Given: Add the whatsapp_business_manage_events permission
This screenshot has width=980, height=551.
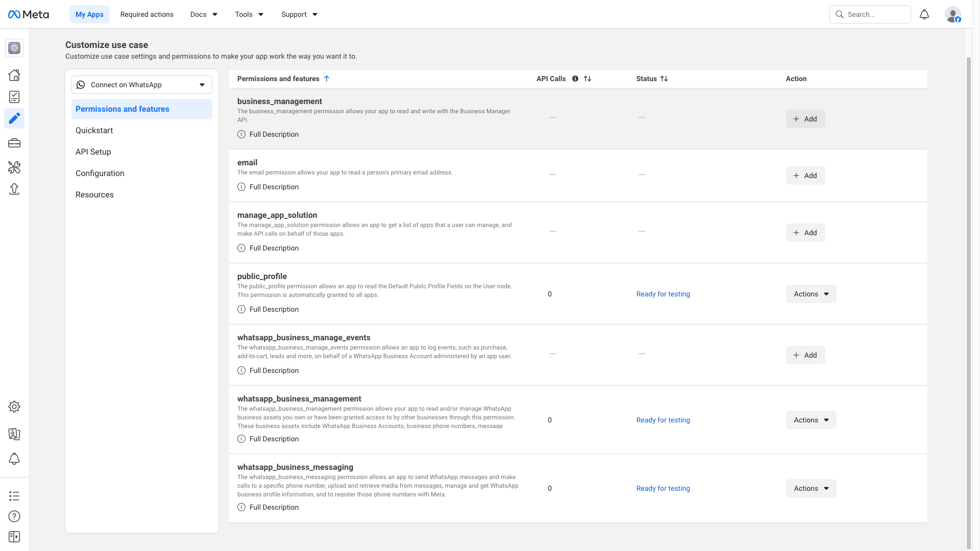Looking at the screenshot, I should click(x=805, y=355).
